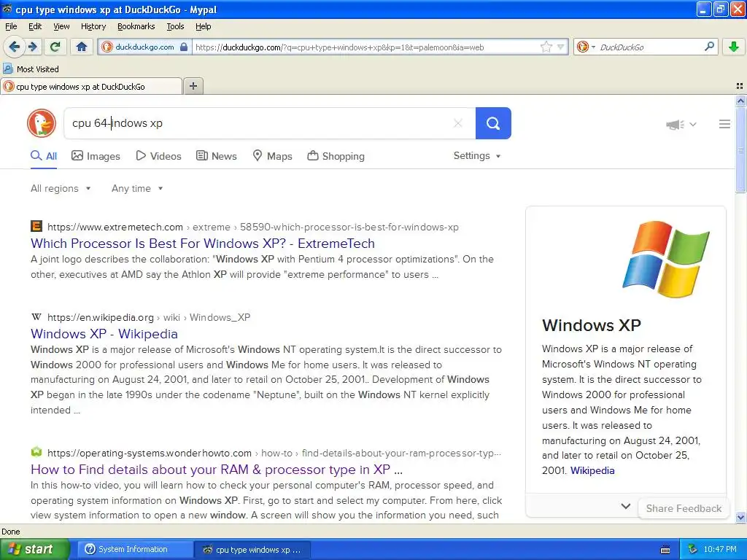Open the History menu
The height and width of the screenshot is (560, 747).
93,26
